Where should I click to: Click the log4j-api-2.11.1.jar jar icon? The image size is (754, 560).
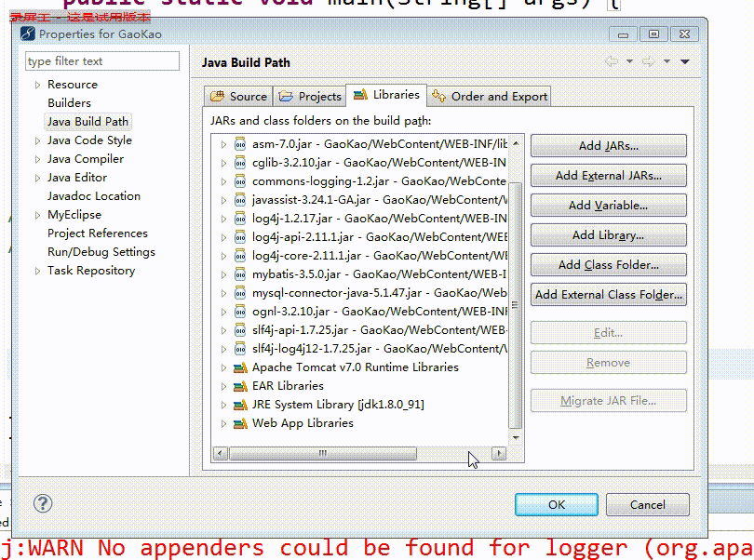point(240,237)
